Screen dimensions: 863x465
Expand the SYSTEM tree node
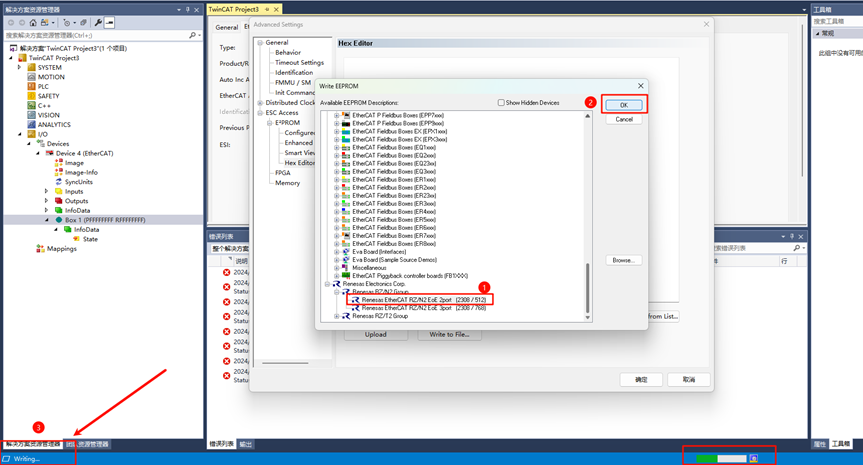pyautogui.click(x=20, y=67)
